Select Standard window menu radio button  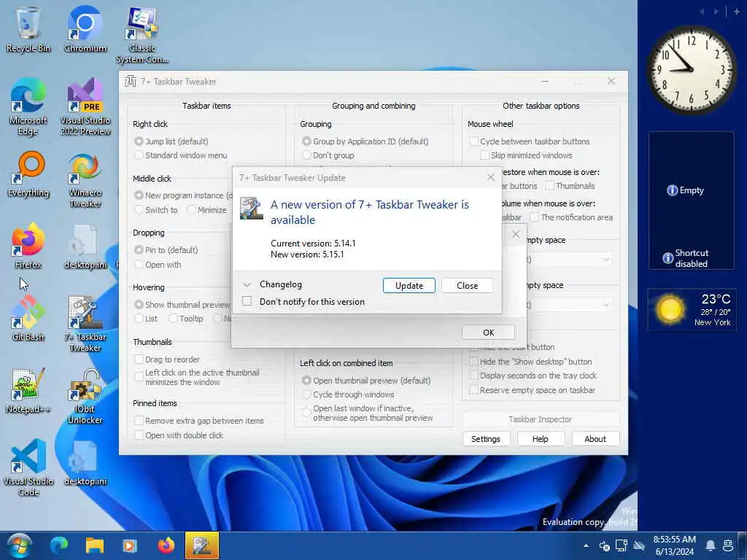[139, 155]
